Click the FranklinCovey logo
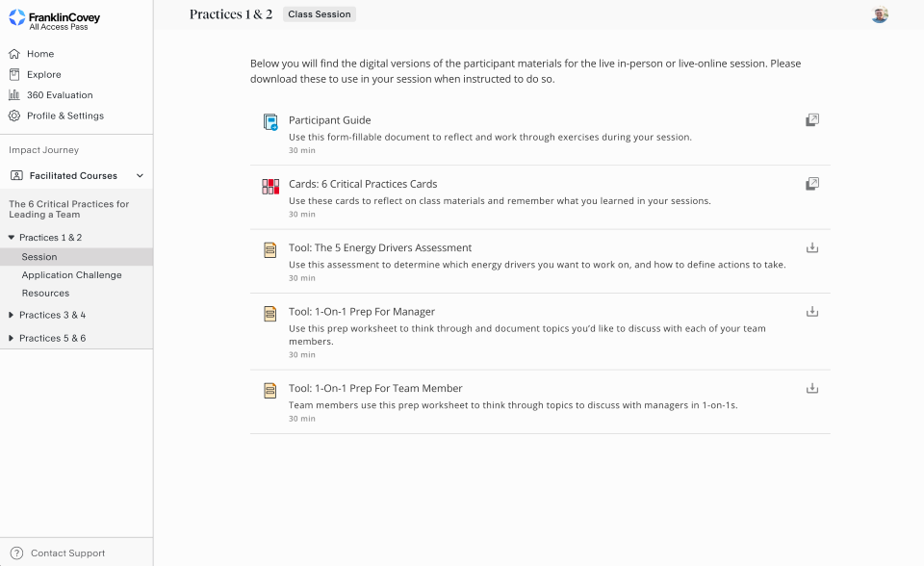924x566 pixels. (55, 20)
